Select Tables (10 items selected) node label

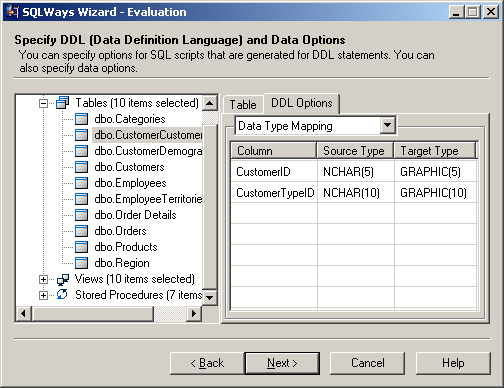[137, 103]
